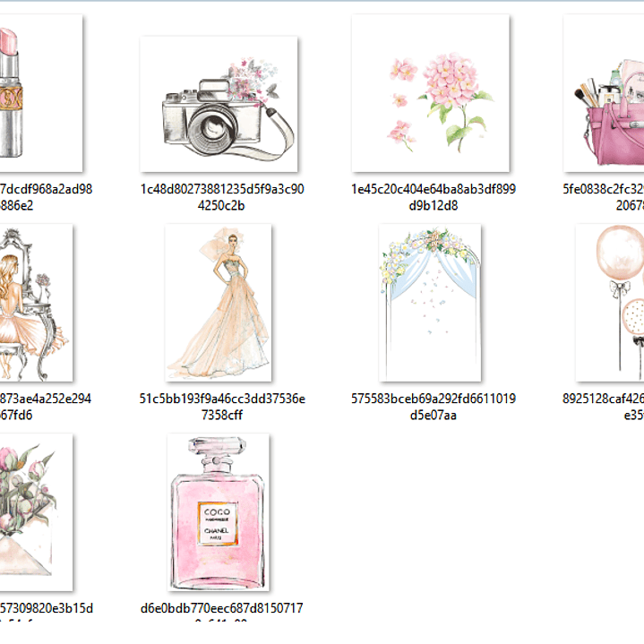Viewport: 644px width, 644px height.
Task: Click the peach balloons thumbnail
Action: click(611, 303)
